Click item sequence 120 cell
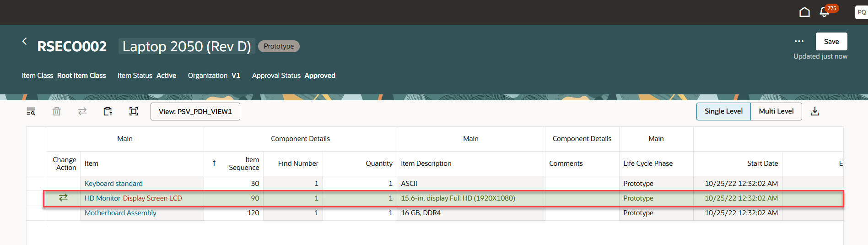This screenshot has height=245, width=868. pos(233,212)
